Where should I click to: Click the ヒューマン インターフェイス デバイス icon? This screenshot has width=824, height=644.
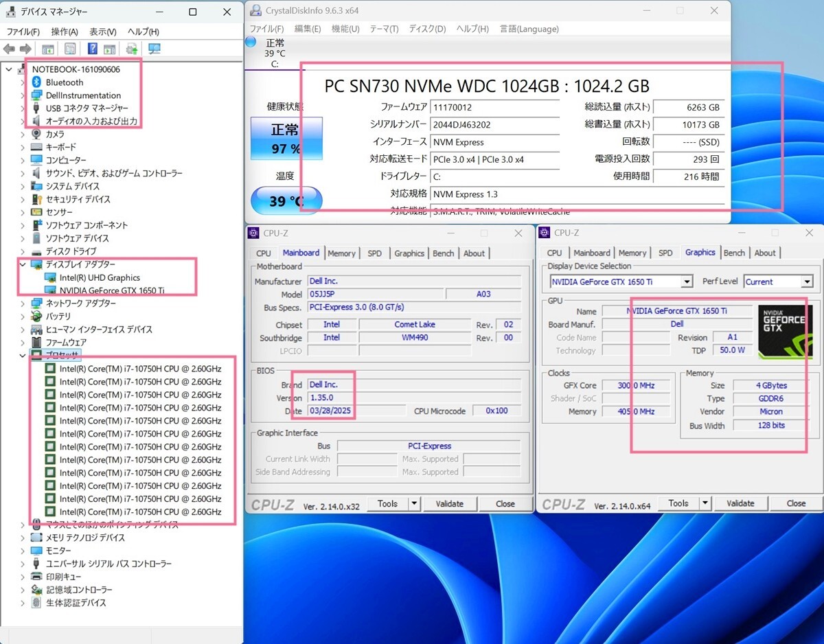[36, 329]
